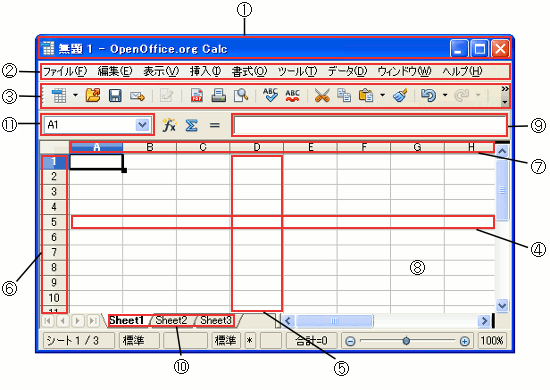
Task: Toggle AutoSpellcheck ABC wavy icon
Action: [x=292, y=95]
